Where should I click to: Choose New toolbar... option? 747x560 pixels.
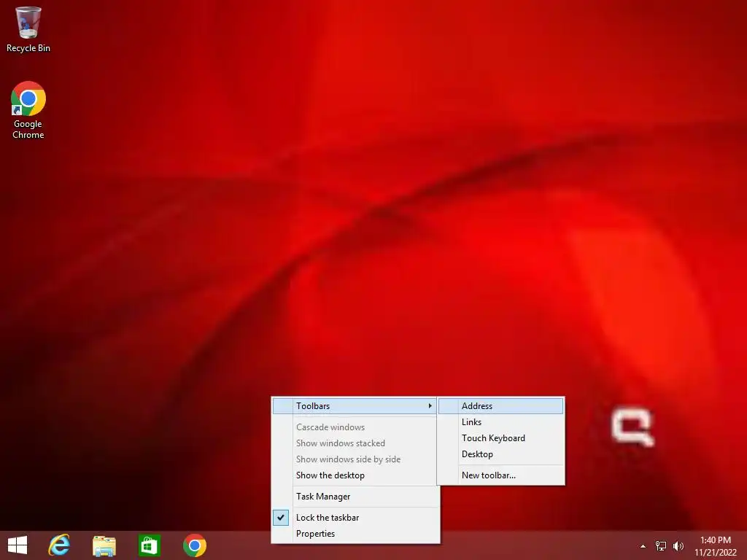[x=500, y=475]
